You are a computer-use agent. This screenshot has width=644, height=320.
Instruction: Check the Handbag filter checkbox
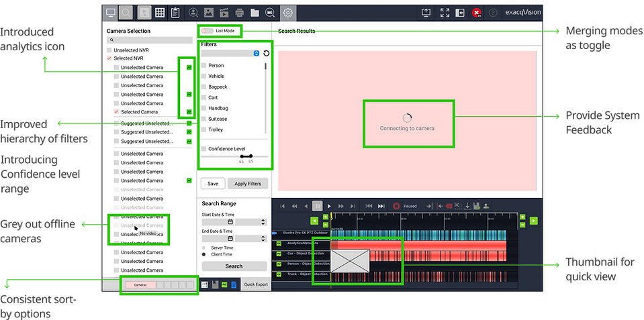[203, 108]
